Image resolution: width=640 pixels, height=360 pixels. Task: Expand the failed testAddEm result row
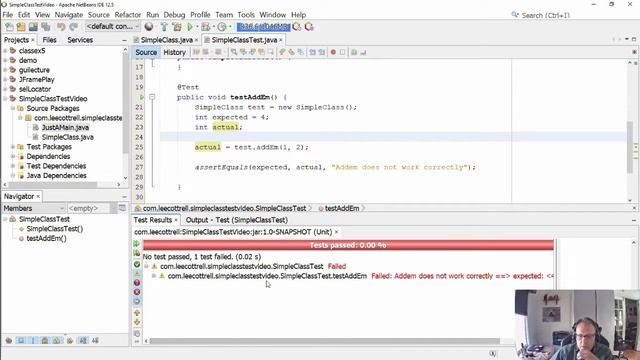click(x=154, y=276)
